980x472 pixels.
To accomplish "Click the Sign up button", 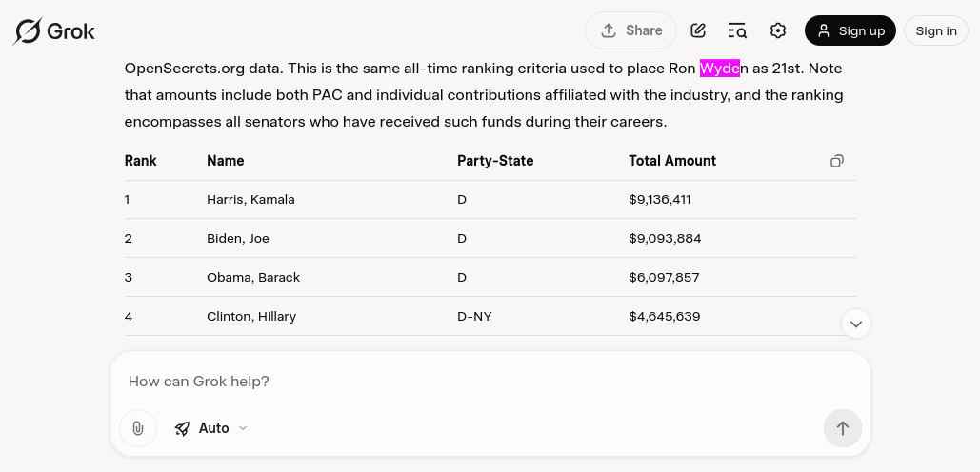I will 850,30.
